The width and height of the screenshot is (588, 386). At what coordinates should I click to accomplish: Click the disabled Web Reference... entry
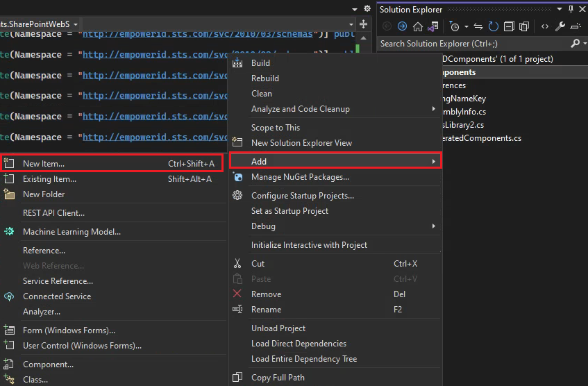tap(112, 266)
